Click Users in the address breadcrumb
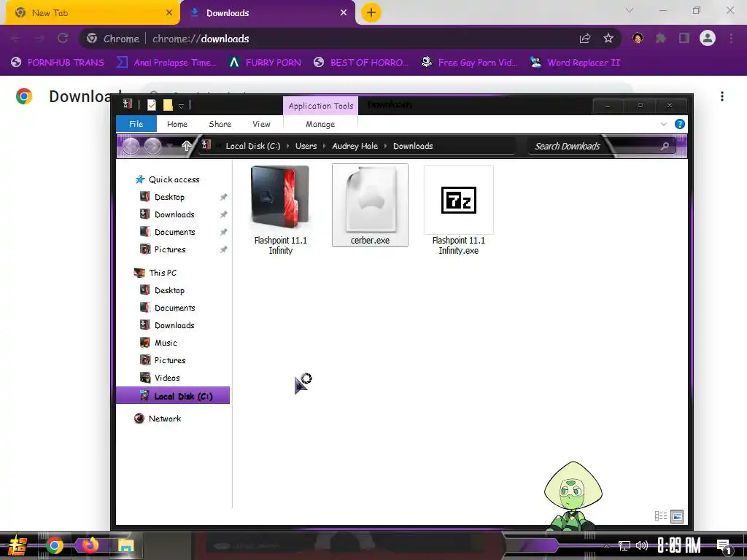Screen dimensions: 747x560 [x=306, y=146]
